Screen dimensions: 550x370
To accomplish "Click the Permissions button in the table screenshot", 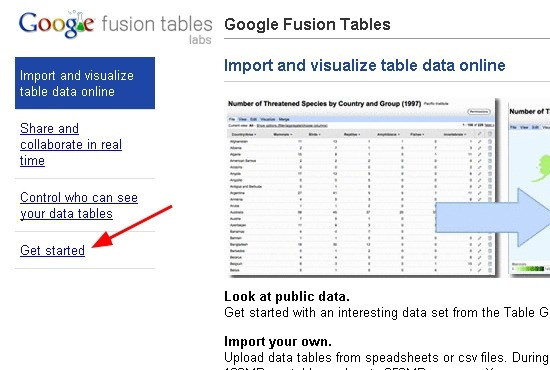I will pyautogui.click(x=479, y=112).
